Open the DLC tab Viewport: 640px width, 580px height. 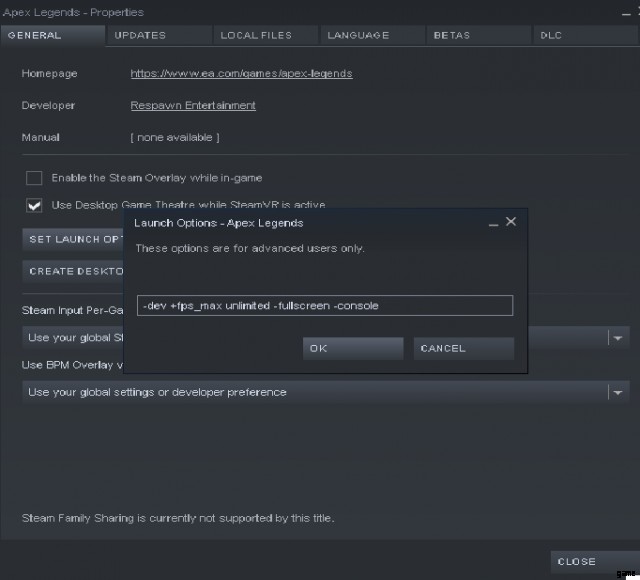[551, 35]
